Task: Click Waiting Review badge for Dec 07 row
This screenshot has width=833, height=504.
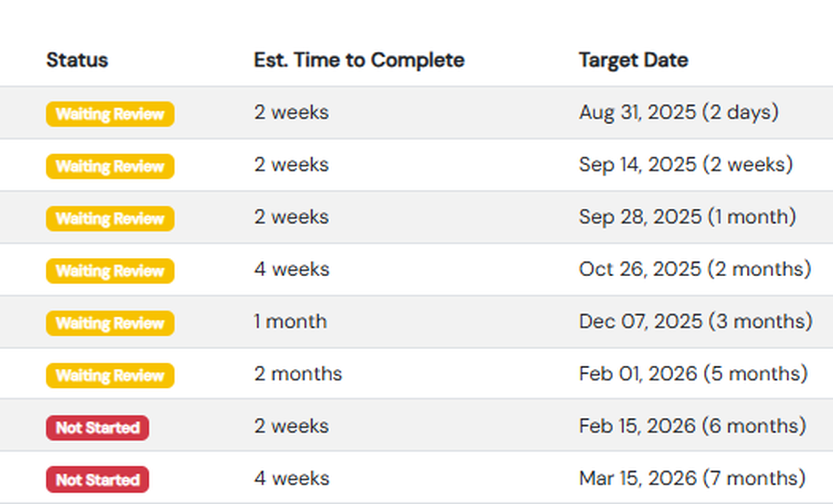Action: pos(110,323)
